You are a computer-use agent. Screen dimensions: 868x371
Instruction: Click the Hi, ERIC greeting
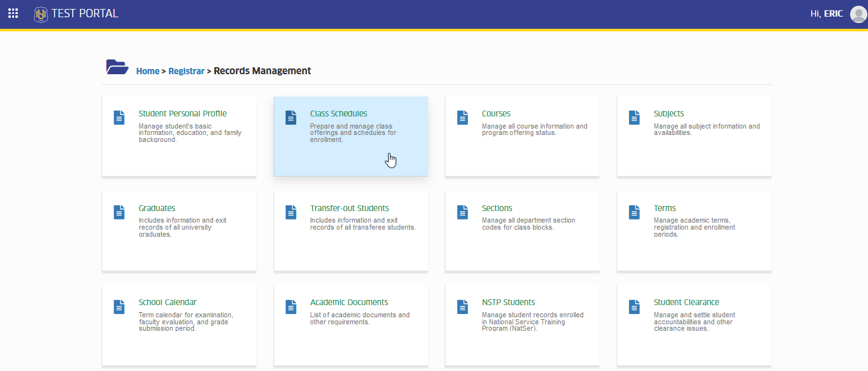pyautogui.click(x=826, y=13)
